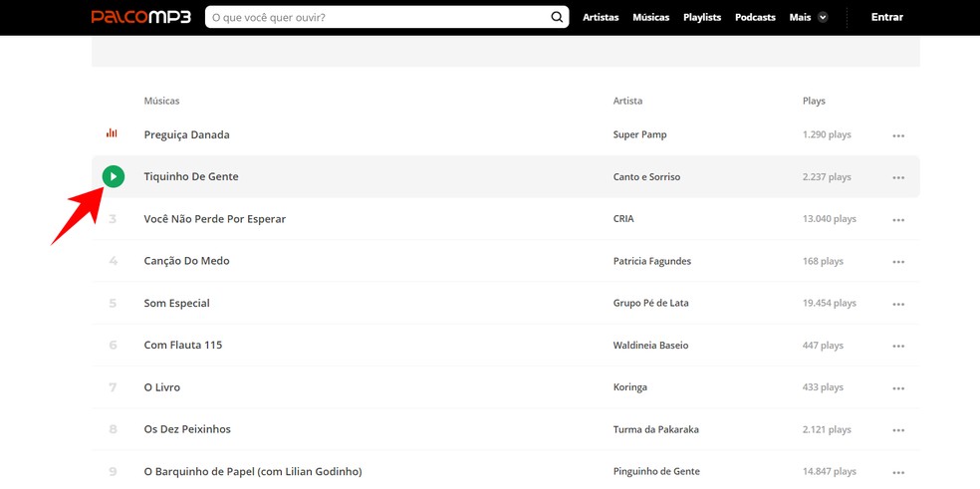Screen dimensions: 980x489
Task: Show options for Som Especial track
Action: click(x=898, y=304)
